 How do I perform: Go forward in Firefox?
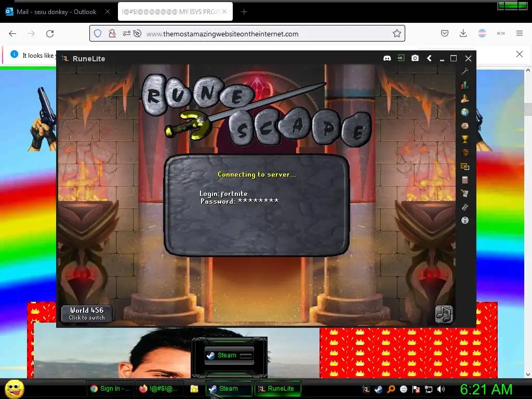31,34
